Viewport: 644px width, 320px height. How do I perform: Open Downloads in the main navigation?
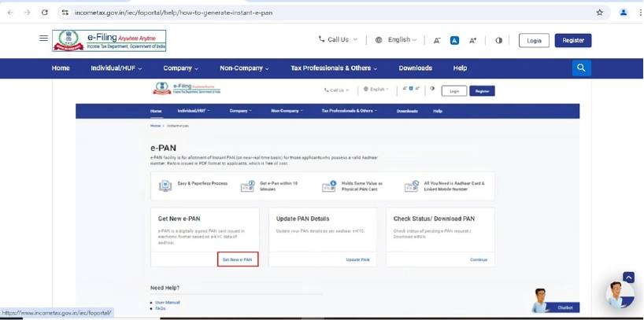pyautogui.click(x=415, y=68)
